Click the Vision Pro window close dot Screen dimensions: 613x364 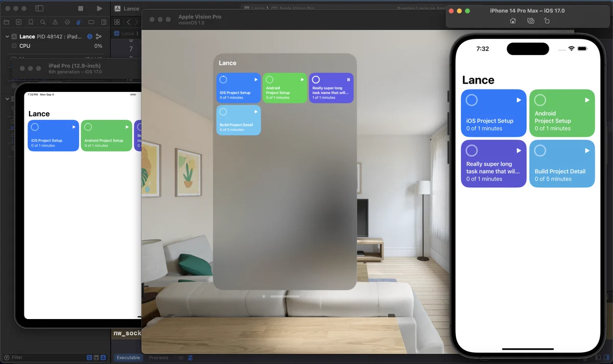(264, 296)
